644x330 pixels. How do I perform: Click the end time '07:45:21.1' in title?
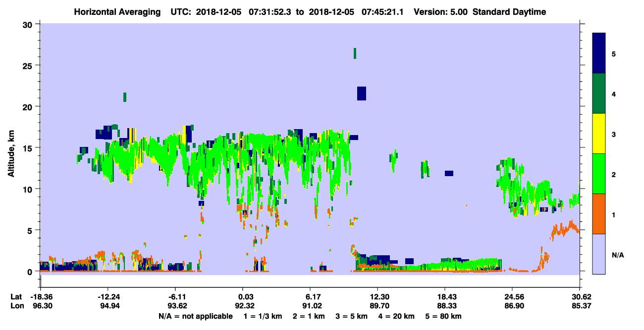pos(382,12)
